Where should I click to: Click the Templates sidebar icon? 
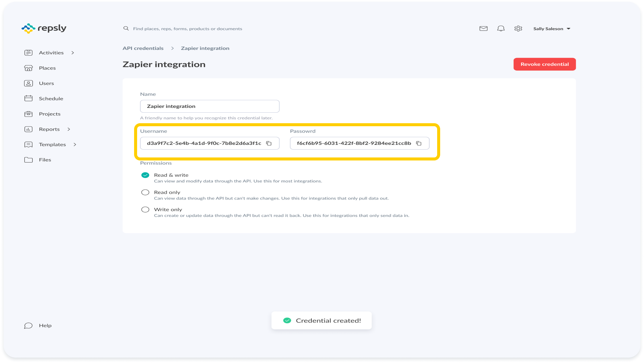tap(29, 145)
